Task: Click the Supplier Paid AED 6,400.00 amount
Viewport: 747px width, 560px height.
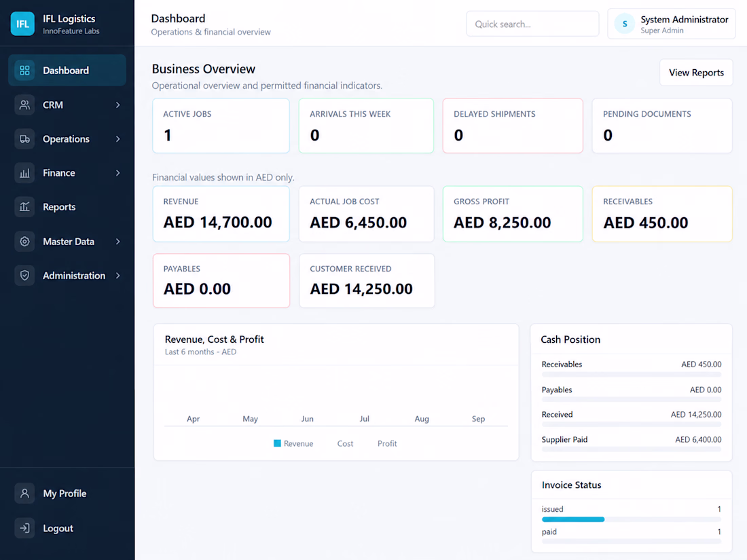Action: [698, 440]
